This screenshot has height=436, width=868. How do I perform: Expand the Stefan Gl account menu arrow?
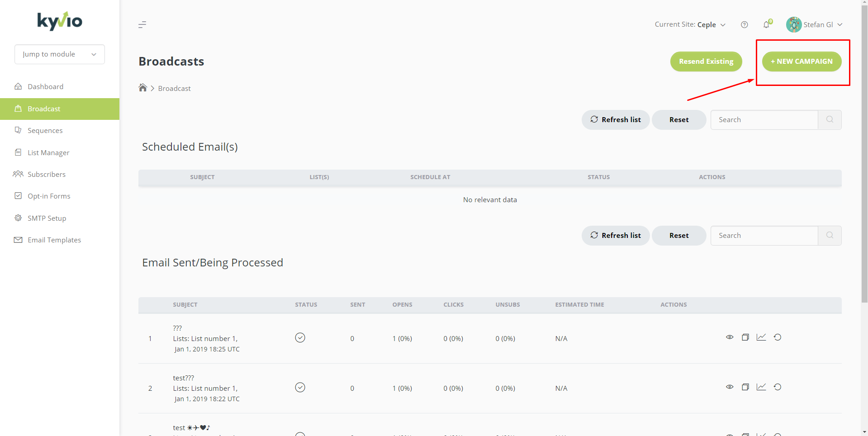point(840,25)
